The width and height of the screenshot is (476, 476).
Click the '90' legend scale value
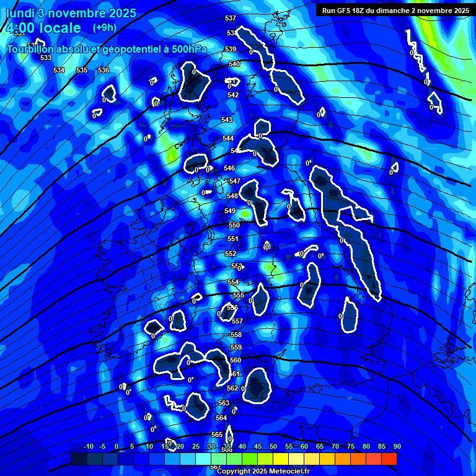(x=397, y=447)
